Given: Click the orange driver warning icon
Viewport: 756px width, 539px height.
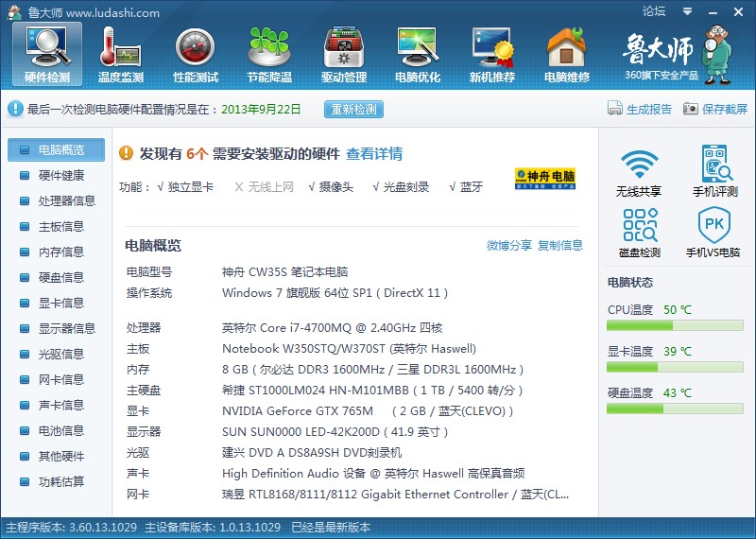Looking at the screenshot, I should (x=127, y=153).
